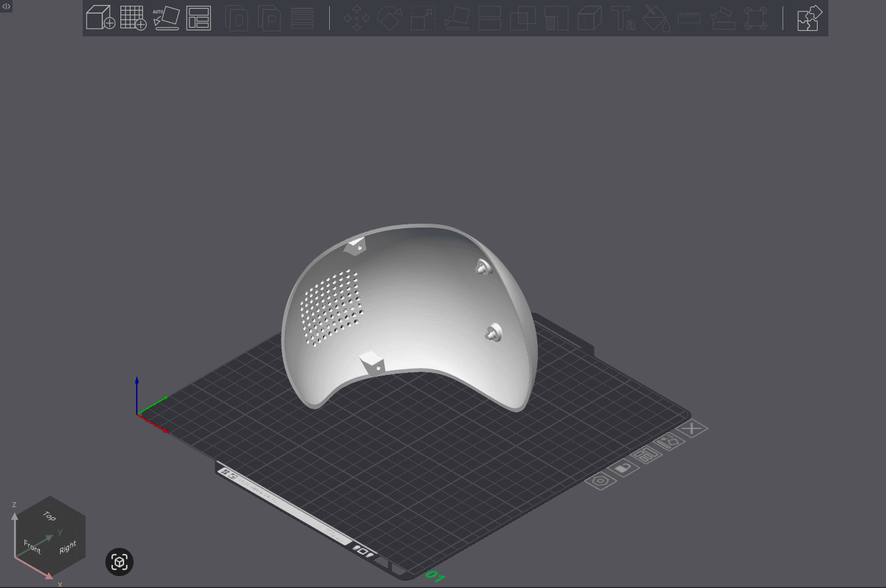Viewport: 886px width, 588px height.
Task: Select the Move tool
Action: (356, 19)
